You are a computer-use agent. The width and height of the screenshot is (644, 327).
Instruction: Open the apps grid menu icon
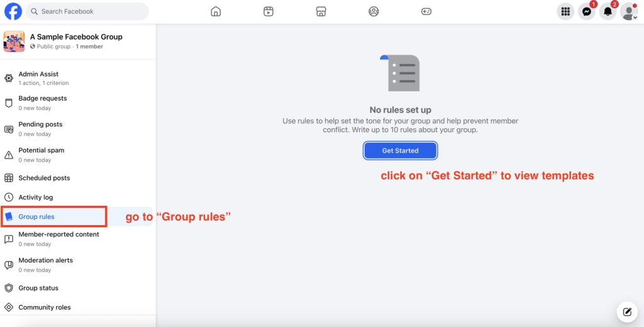pos(565,11)
